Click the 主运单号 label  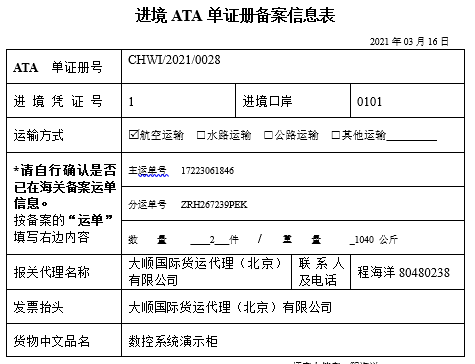coord(147,170)
